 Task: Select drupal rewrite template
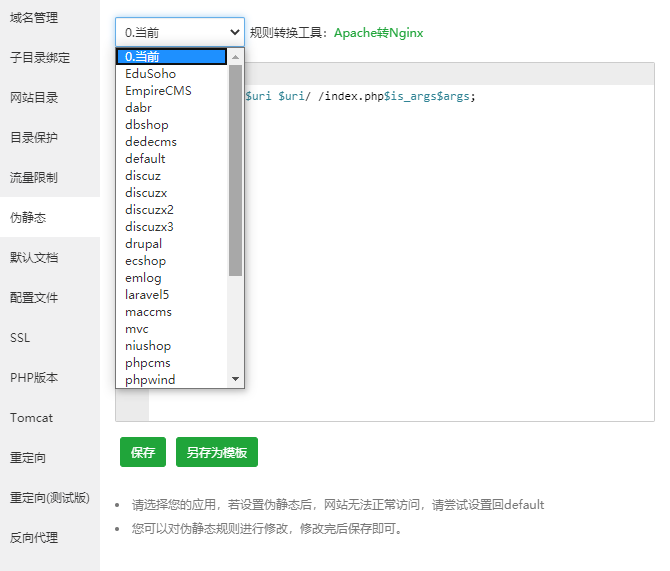click(171, 244)
